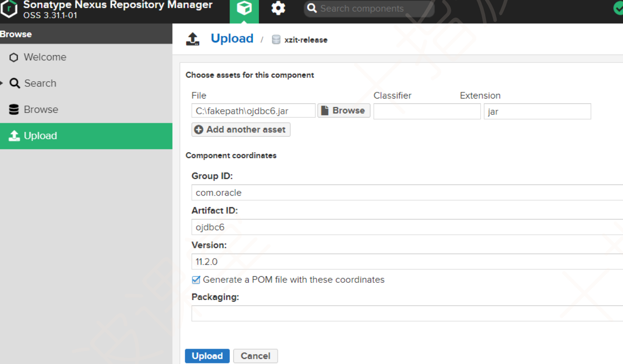Focus the Search components field
Image resolution: width=623 pixels, height=364 pixels.
tap(369, 8)
